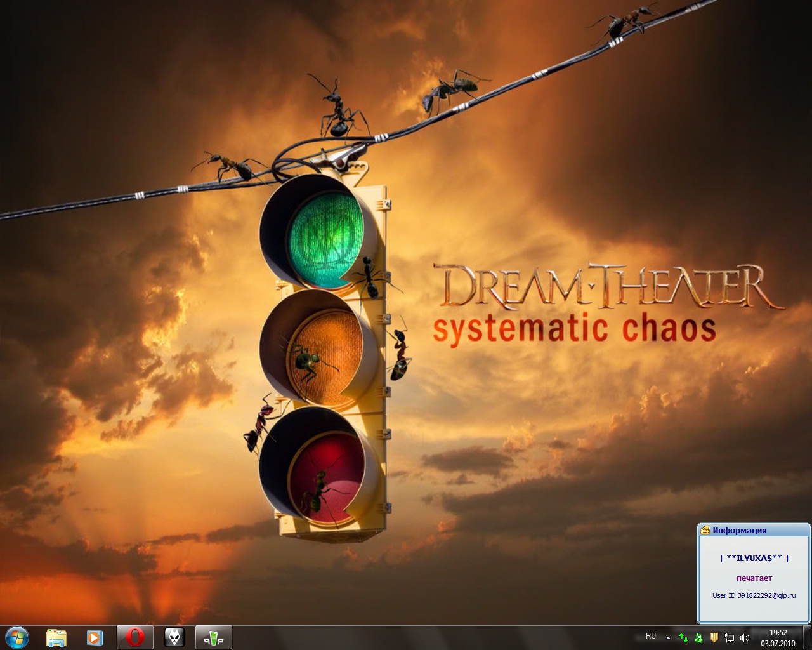Open the wired network connection tray icon
This screenshot has height=650, width=812.
point(730,637)
